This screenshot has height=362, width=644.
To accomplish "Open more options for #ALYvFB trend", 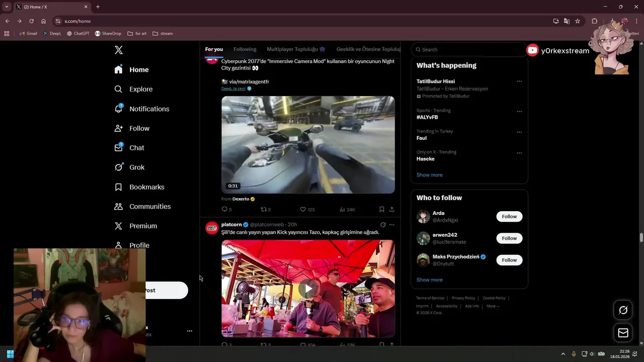I will [519, 111].
